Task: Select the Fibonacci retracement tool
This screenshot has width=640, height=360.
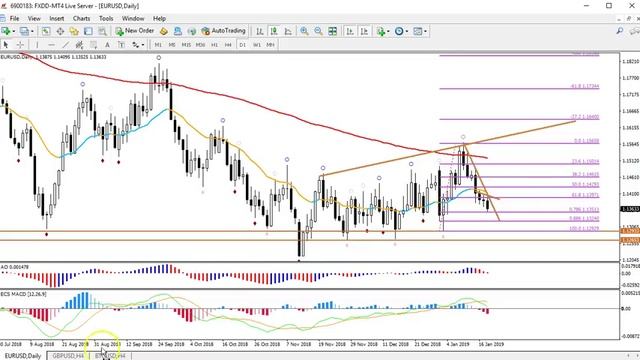Action: click(x=93, y=45)
